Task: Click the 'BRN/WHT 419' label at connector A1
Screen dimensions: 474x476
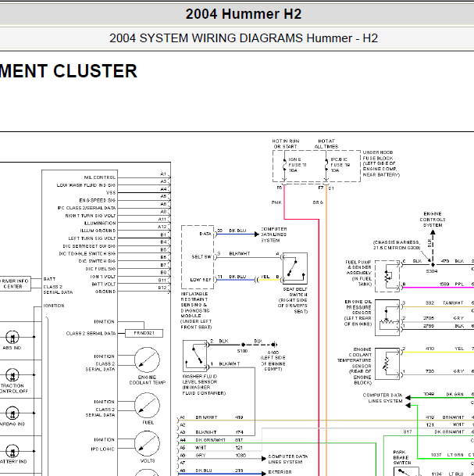Action: pyautogui.click(x=219, y=417)
